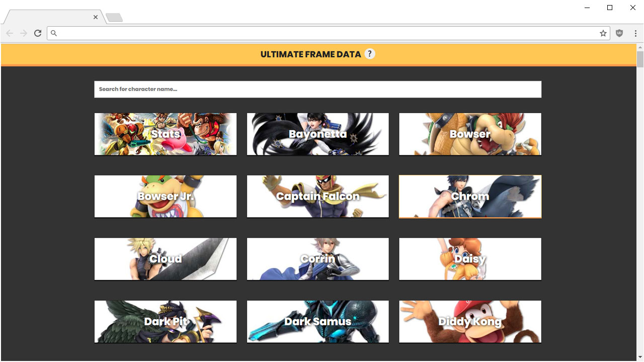Open the browser three-dot menu
The image size is (644, 362).
pos(636,33)
